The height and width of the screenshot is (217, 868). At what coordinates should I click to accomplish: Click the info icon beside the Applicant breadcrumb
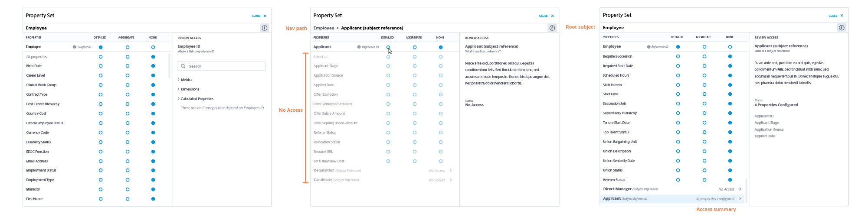pos(552,28)
